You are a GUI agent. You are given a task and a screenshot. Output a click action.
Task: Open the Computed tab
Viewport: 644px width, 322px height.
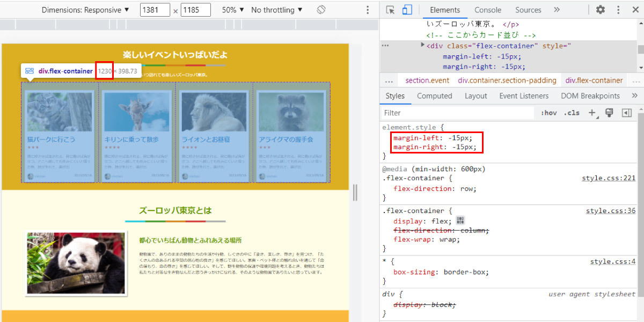point(435,96)
